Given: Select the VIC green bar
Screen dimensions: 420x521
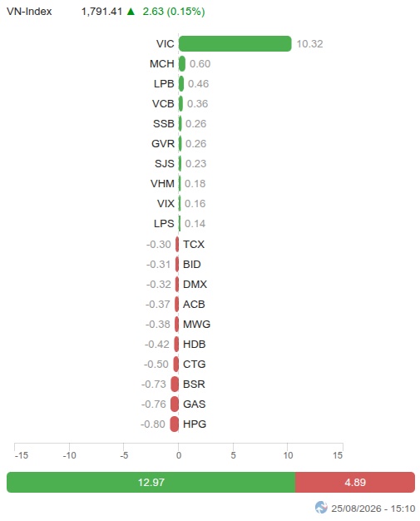Looking at the screenshot, I should coord(235,43).
